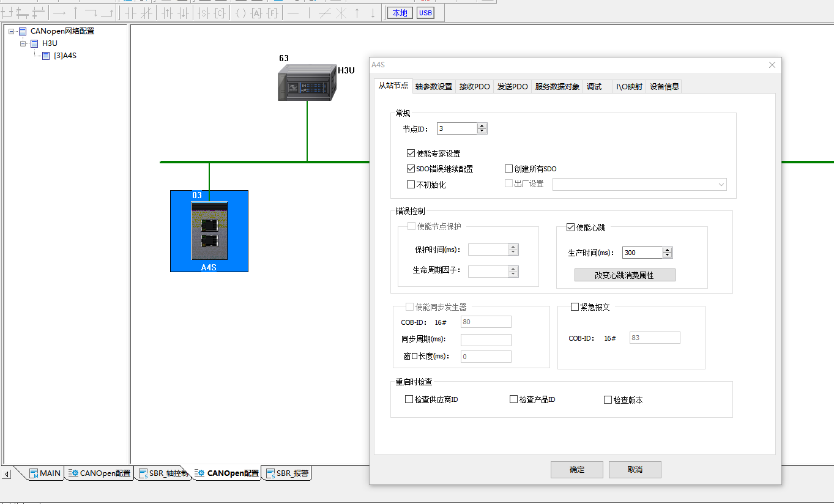Decrease 生产时间 with down spinner

point(668,255)
